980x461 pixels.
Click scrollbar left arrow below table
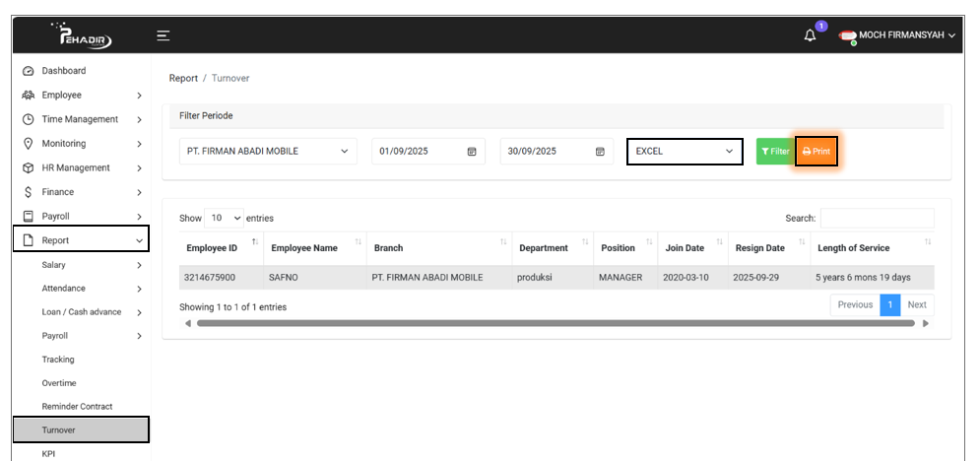point(187,323)
